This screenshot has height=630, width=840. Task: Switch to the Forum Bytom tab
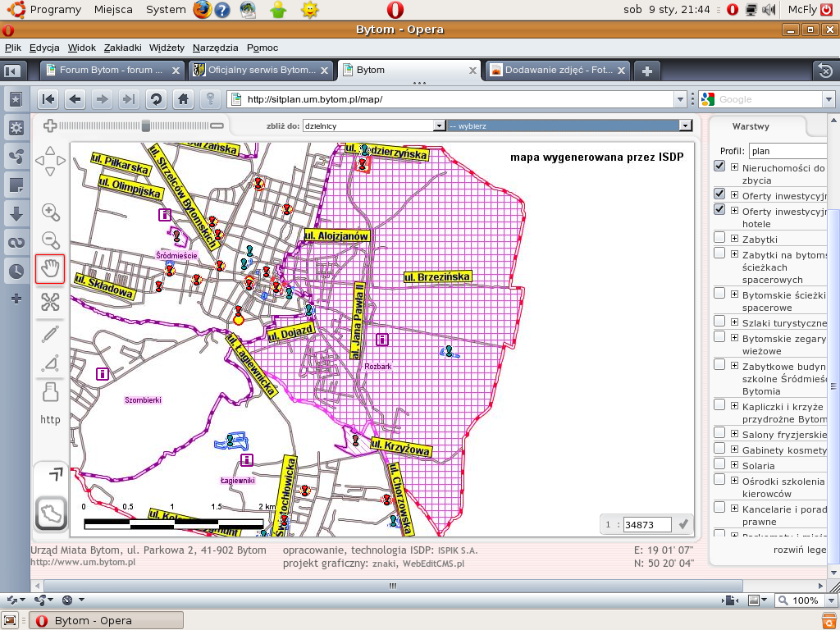(112, 71)
